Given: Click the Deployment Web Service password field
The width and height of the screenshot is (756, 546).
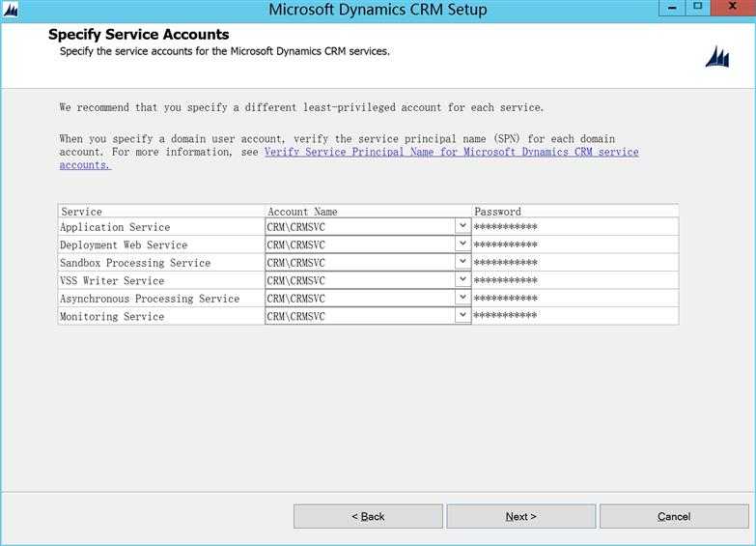Looking at the screenshot, I should tap(574, 244).
